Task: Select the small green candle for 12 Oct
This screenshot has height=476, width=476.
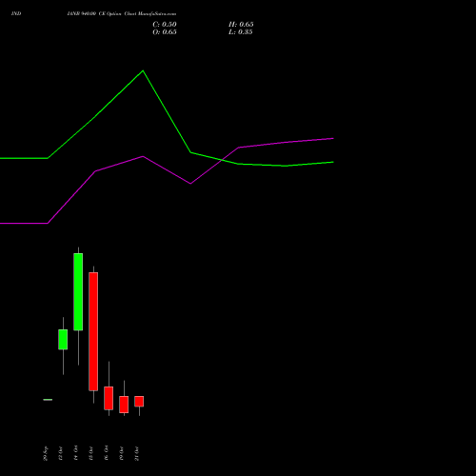Action: click(63, 340)
